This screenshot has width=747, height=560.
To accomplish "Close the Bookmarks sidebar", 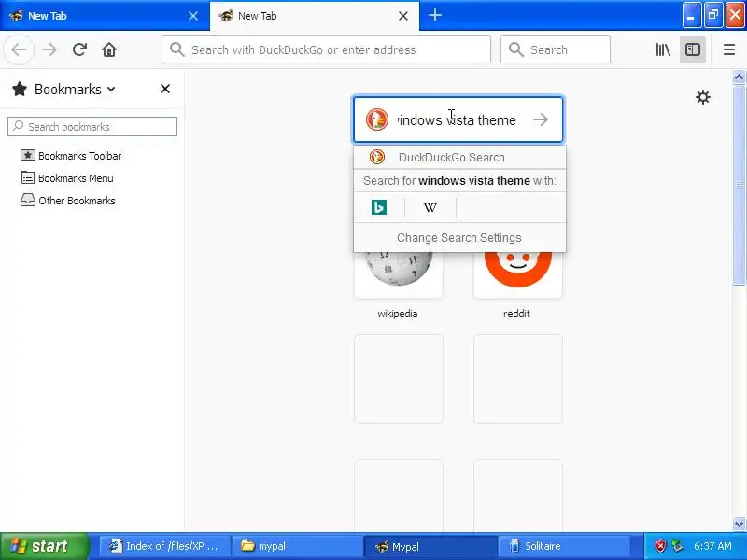I will 165,89.
